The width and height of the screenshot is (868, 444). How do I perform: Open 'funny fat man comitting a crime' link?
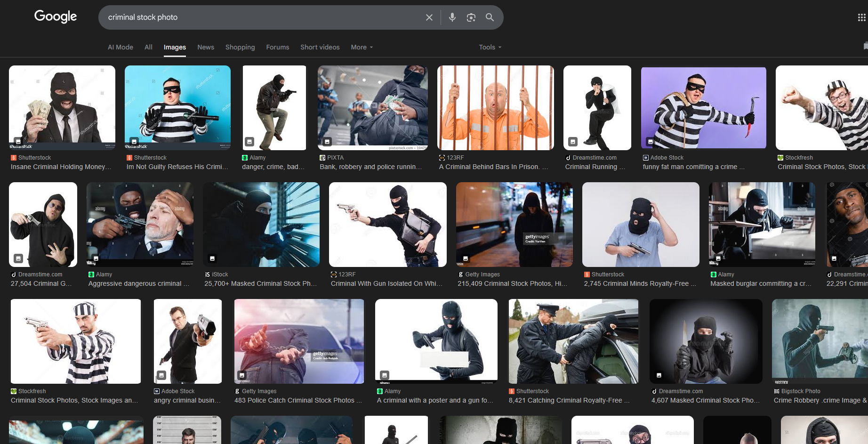[694, 167]
